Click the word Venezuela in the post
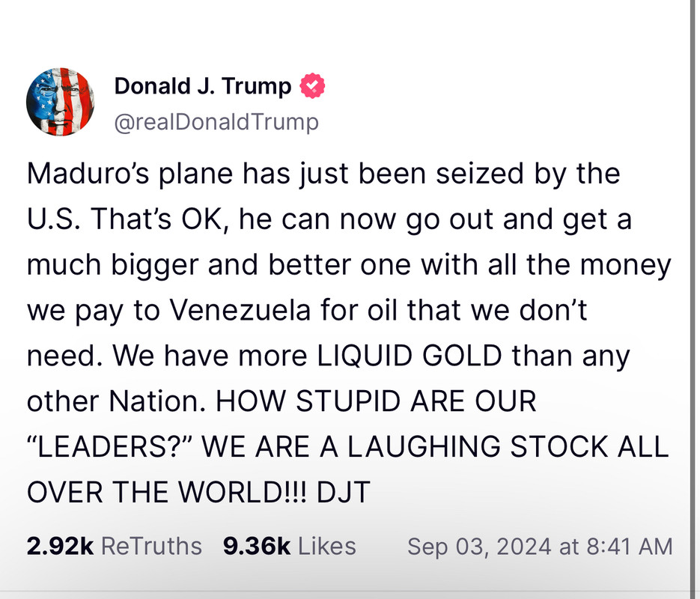 click(x=240, y=310)
